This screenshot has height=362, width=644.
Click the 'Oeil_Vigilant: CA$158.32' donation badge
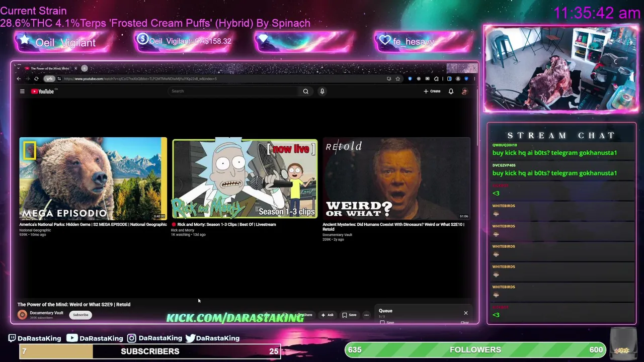pos(184,41)
